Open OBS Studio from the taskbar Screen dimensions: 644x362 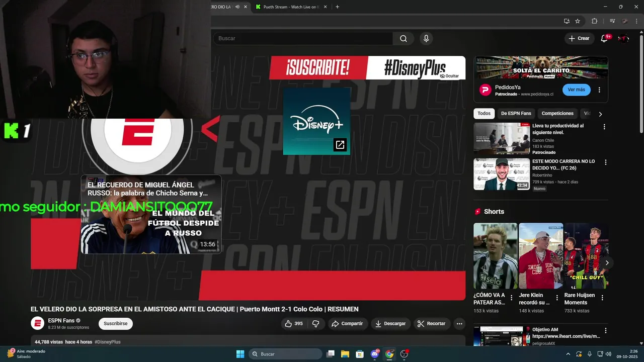pyautogui.click(x=404, y=354)
